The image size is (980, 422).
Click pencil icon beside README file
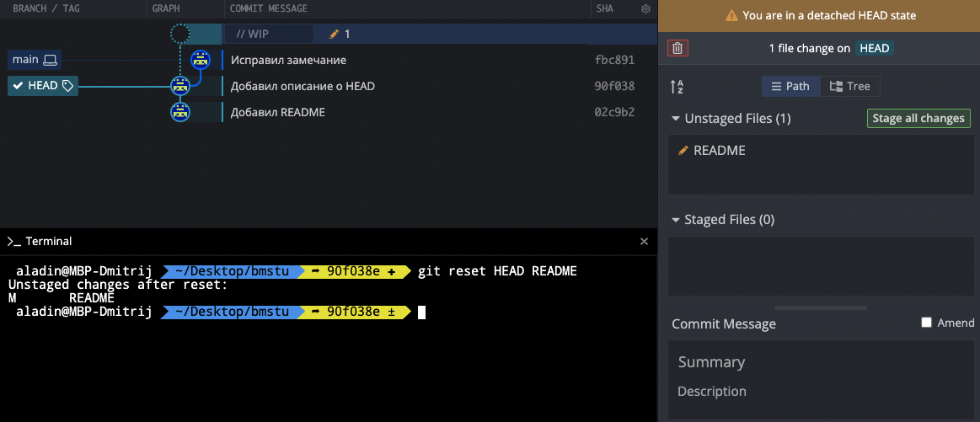coord(683,151)
